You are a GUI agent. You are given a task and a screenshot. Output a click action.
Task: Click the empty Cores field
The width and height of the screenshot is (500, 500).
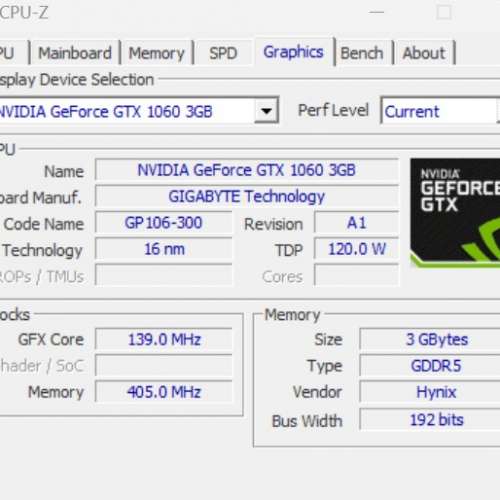point(356,275)
